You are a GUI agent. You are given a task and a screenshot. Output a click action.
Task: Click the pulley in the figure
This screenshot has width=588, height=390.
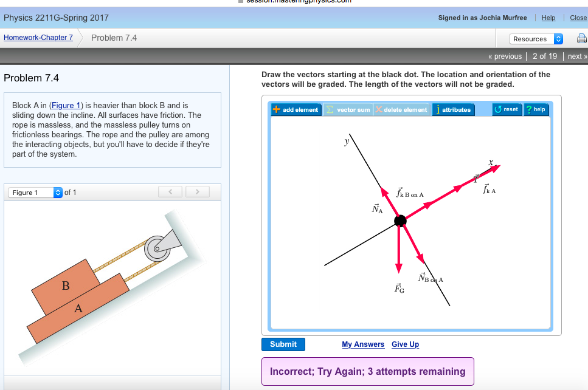click(157, 248)
